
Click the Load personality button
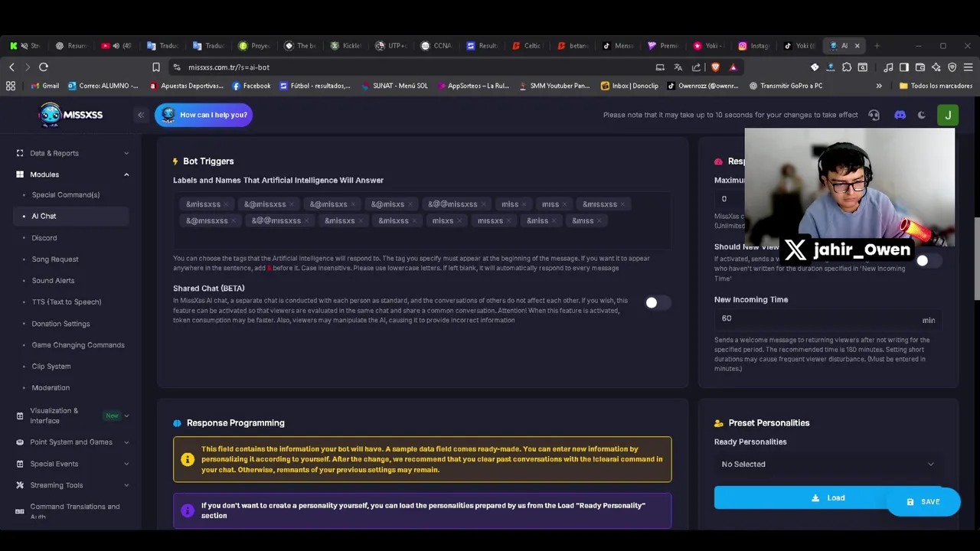coord(828,497)
